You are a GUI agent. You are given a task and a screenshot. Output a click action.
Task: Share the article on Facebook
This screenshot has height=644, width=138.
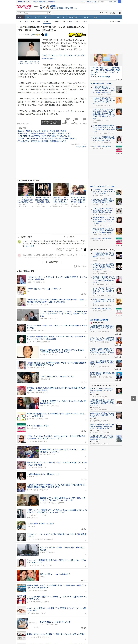pyautogui.click(x=46, y=35)
